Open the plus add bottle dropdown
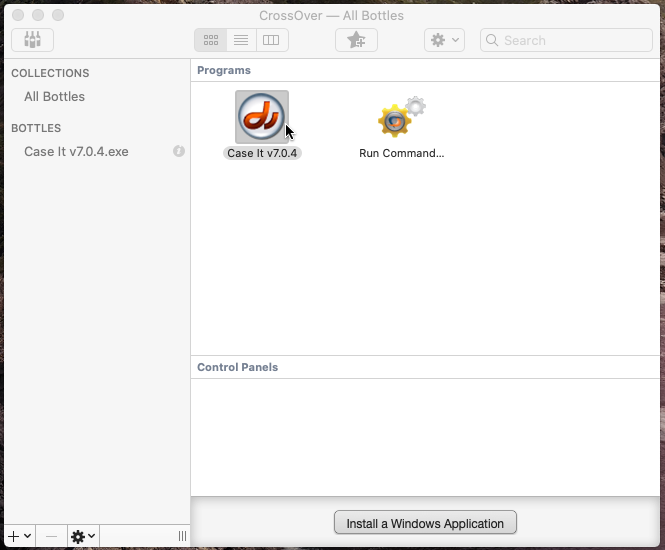The image size is (665, 550). [x=20, y=536]
